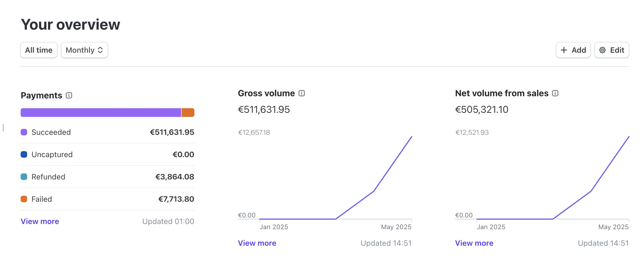
Task: Click the purple Succeeded legend swatch
Action: click(x=24, y=132)
